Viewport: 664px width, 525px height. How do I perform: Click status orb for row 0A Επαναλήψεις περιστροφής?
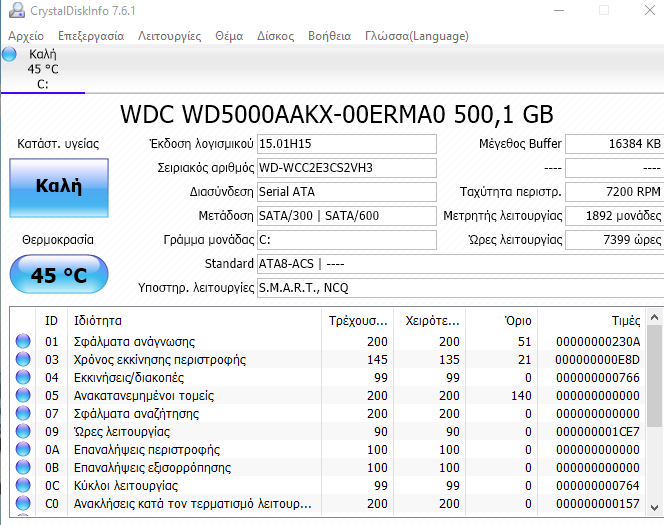[23, 449]
